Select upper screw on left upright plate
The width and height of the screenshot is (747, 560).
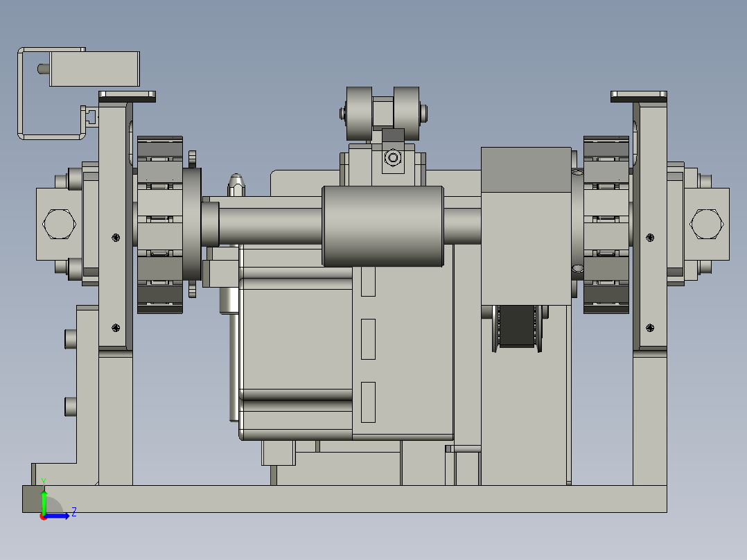(x=116, y=237)
